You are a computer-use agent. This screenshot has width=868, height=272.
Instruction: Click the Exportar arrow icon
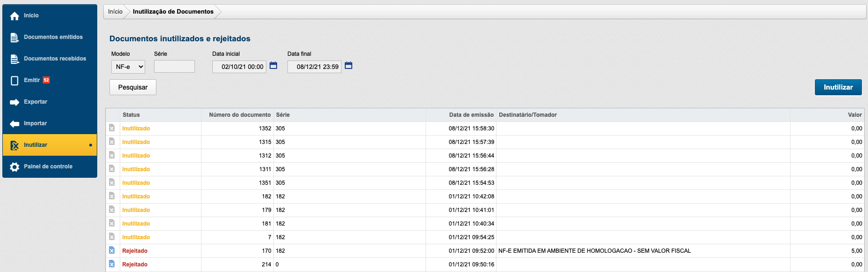(15, 102)
